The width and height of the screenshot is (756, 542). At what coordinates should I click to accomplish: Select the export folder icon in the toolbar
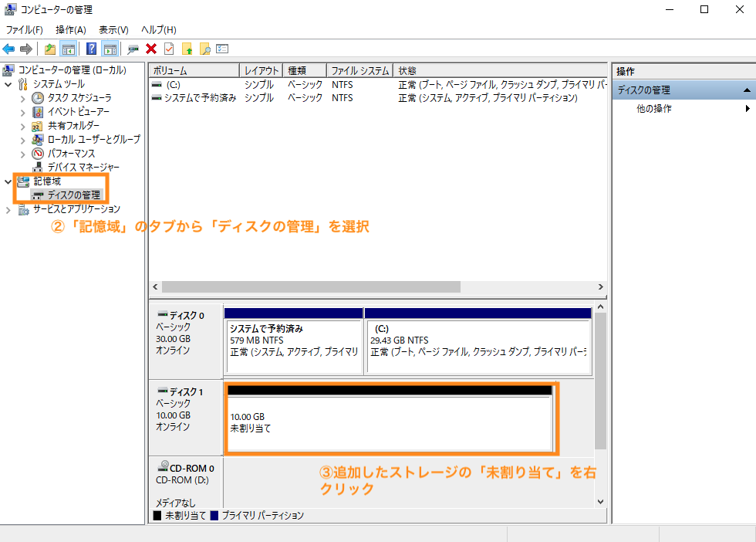coord(49,48)
